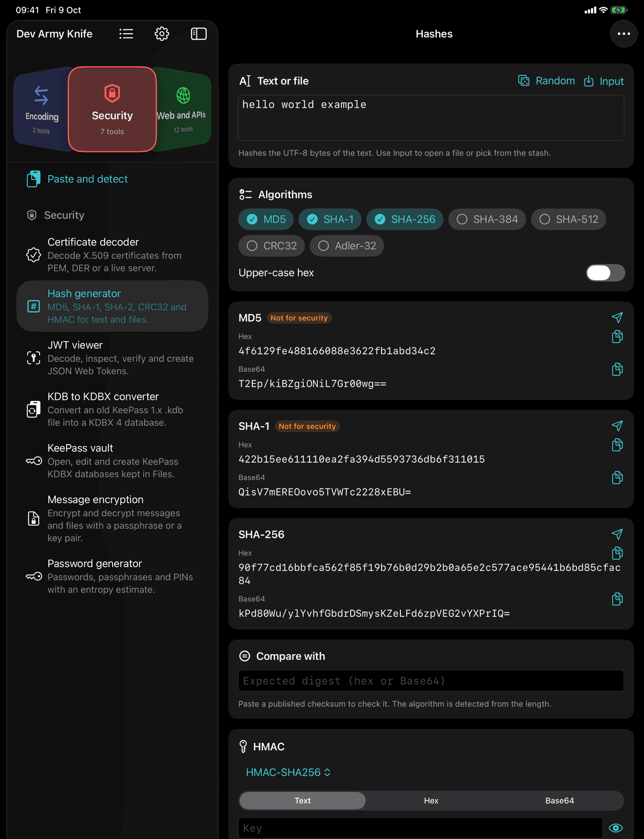Click the Paste and detect clipboard icon
The height and width of the screenshot is (839, 644).
(33, 179)
